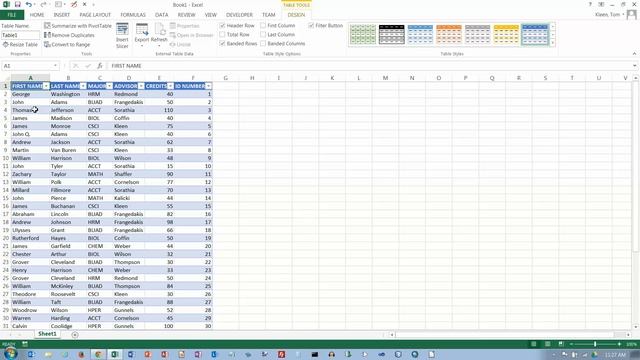The height and width of the screenshot is (360, 640).
Task: Click the zoom in plus button
Action: click(619, 344)
